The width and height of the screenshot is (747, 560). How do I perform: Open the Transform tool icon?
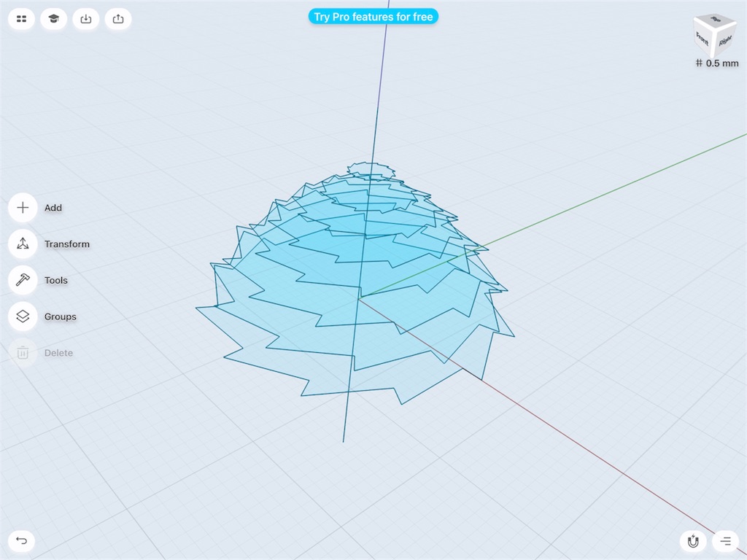(23, 244)
